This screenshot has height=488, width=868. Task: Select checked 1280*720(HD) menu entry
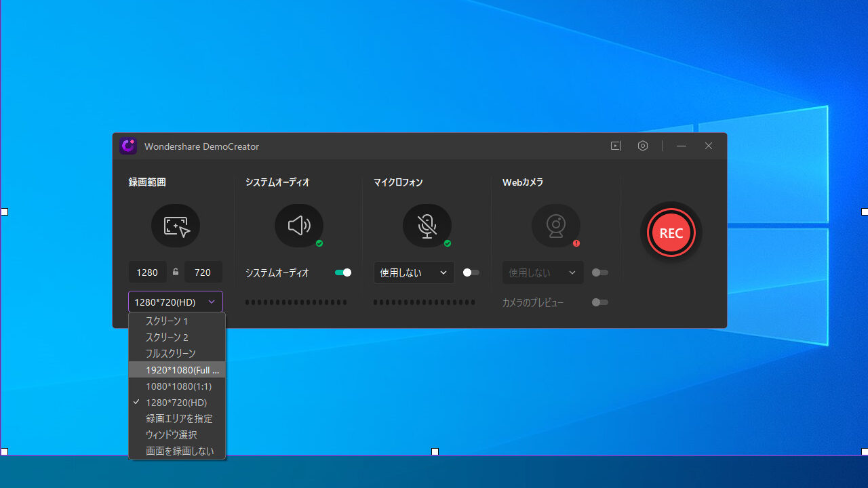pos(177,402)
